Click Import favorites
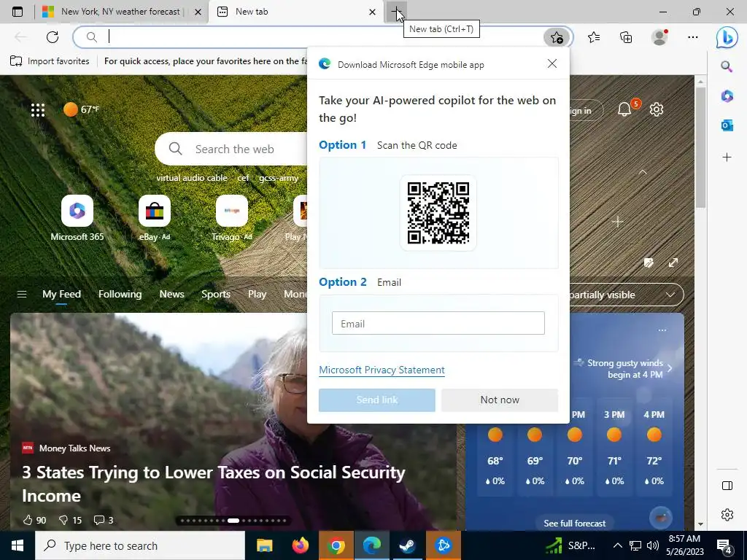This screenshot has width=747, height=560. (x=50, y=61)
